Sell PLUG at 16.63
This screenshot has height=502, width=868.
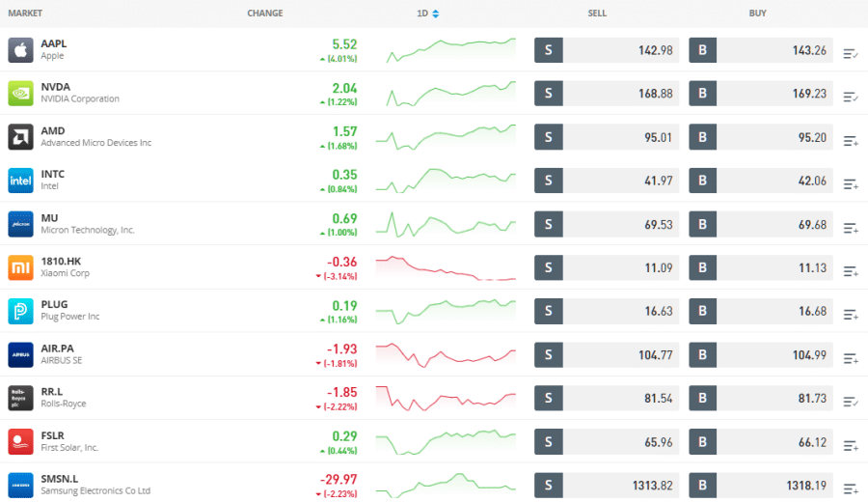[x=607, y=311]
